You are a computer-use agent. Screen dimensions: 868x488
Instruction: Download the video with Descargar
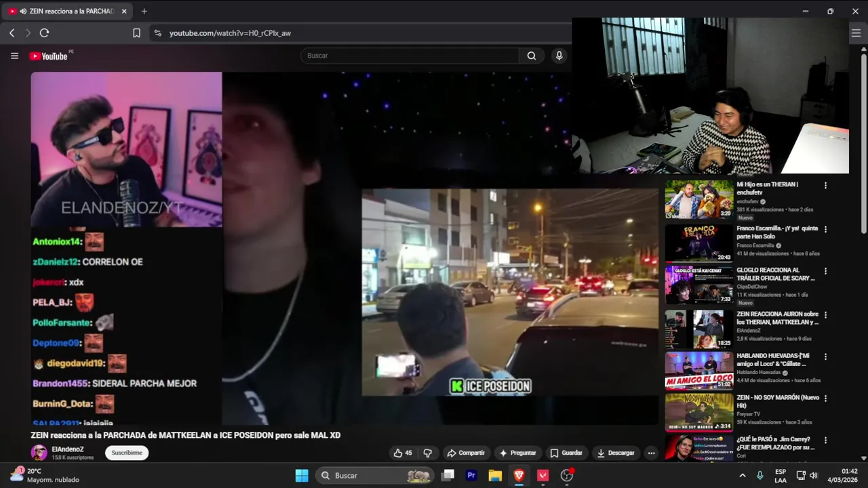point(616,453)
